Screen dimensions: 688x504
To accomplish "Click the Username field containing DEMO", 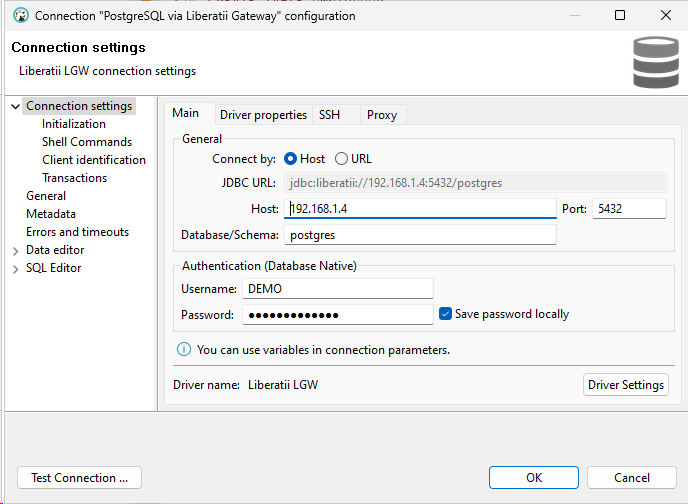I will click(x=338, y=289).
